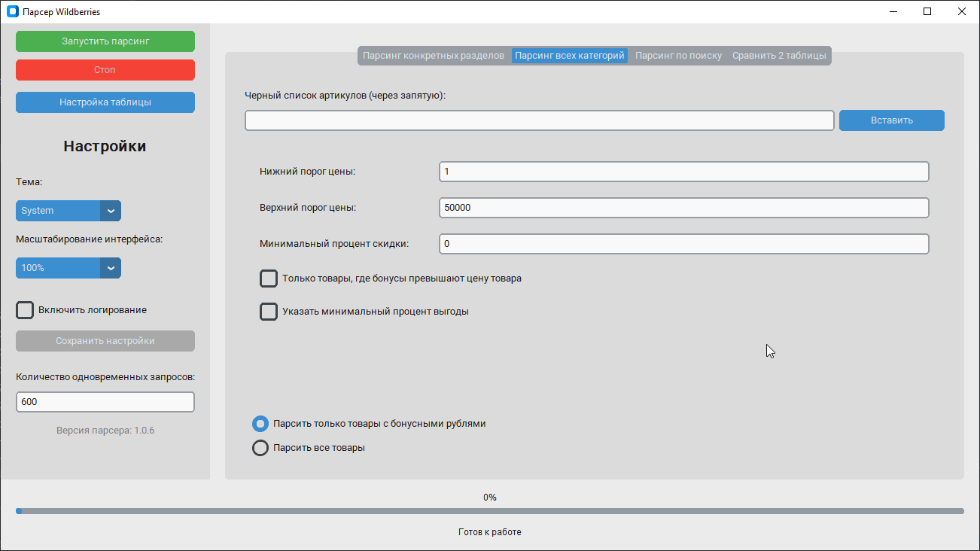This screenshot has height=551, width=980.
Task: Enable the Включить логирование checkbox
Action: 25,310
